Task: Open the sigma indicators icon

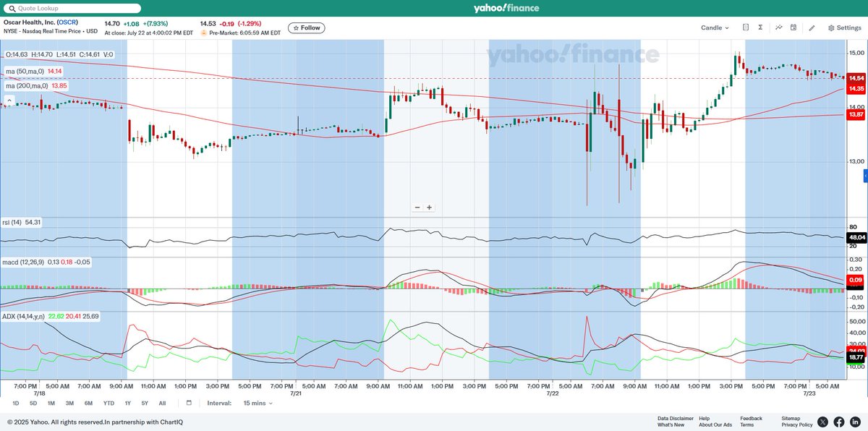Action: pos(761,27)
